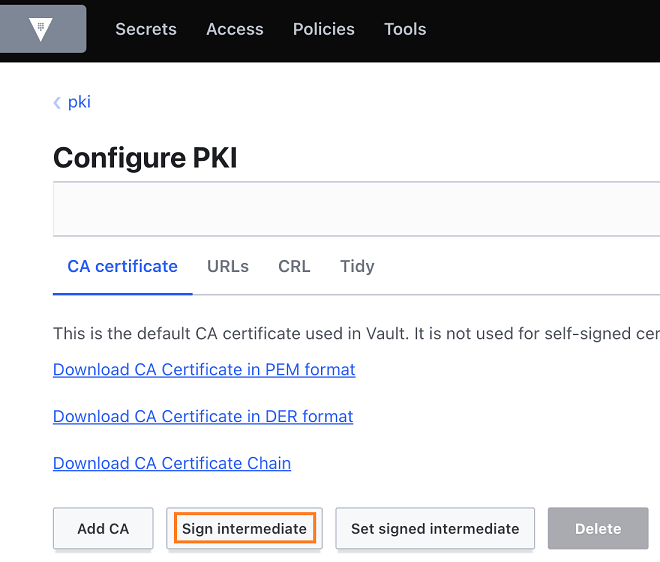
Task: Download CA Certificate in DER format
Action: (203, 416)
